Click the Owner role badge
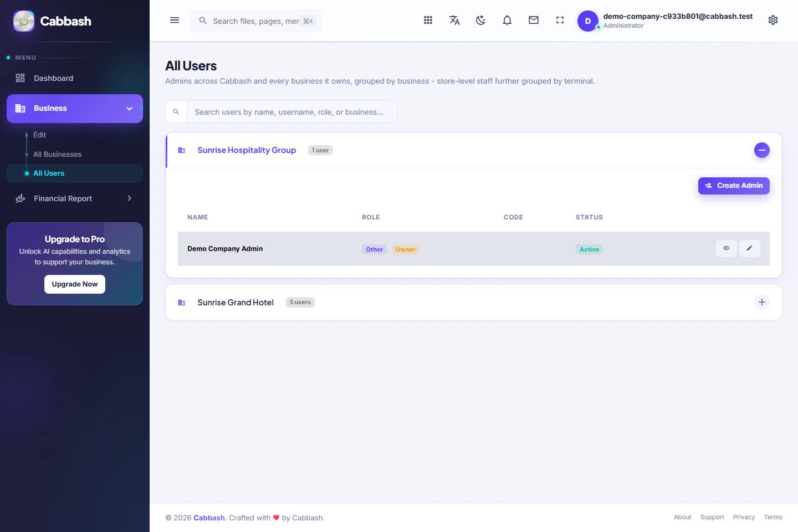This screenshot has width=798, height=532. coord(405,249)
